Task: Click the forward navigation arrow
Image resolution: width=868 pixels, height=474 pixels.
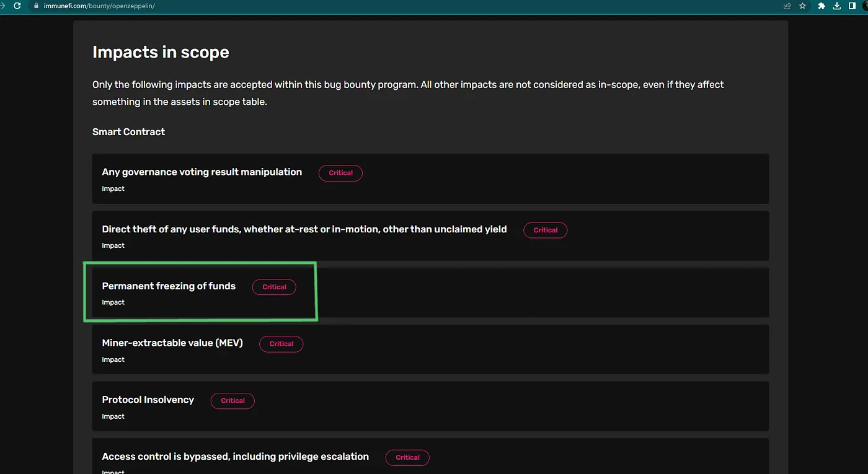Action: (2, 6)
